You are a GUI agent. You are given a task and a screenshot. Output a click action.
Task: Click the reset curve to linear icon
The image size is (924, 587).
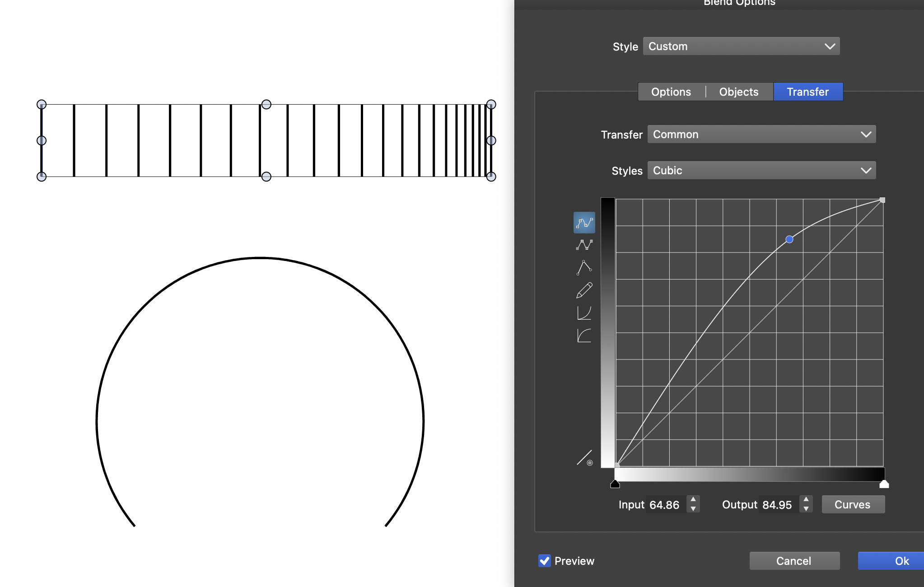[x=584, y=458]
